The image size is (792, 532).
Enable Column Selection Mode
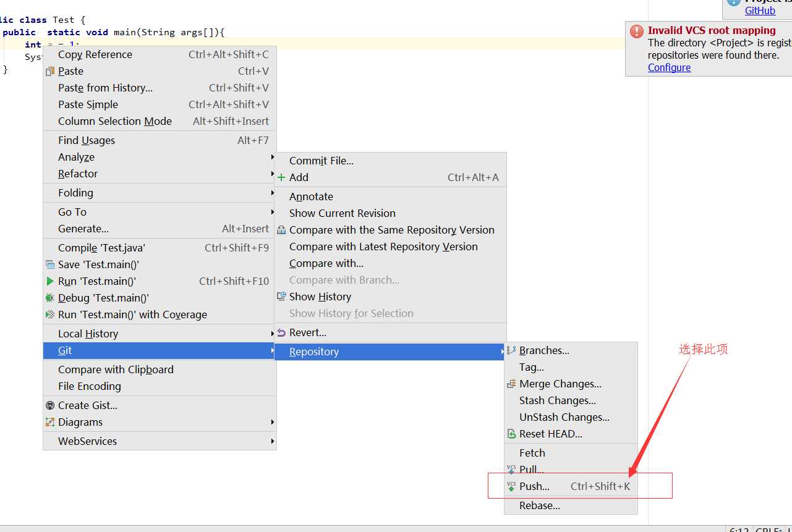point(160,121)
